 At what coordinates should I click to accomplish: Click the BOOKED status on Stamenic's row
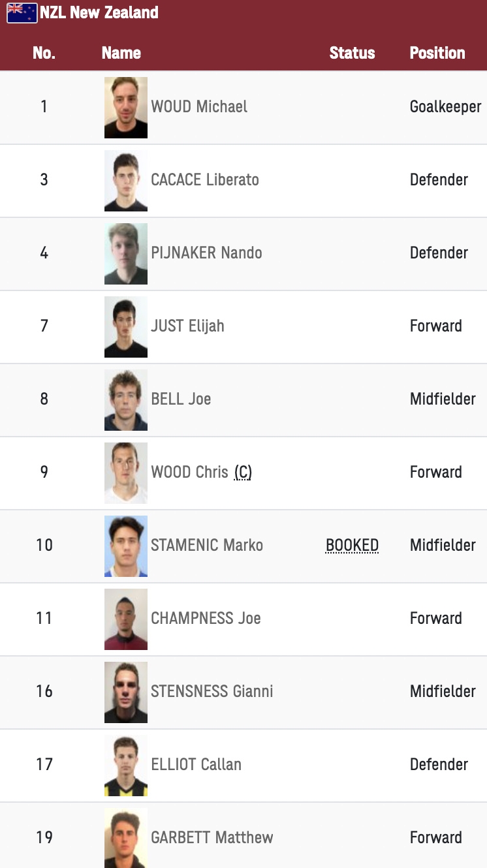coord(352,545)
